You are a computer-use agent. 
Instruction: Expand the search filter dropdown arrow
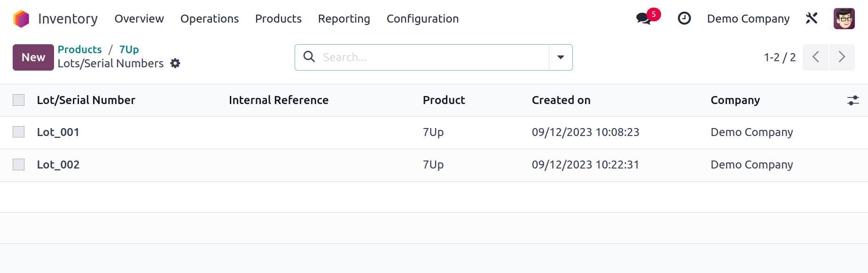(561, 57)
